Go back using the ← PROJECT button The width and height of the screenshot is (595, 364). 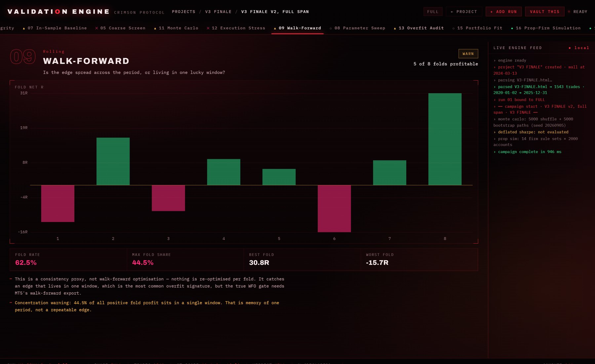pos(464,12)
